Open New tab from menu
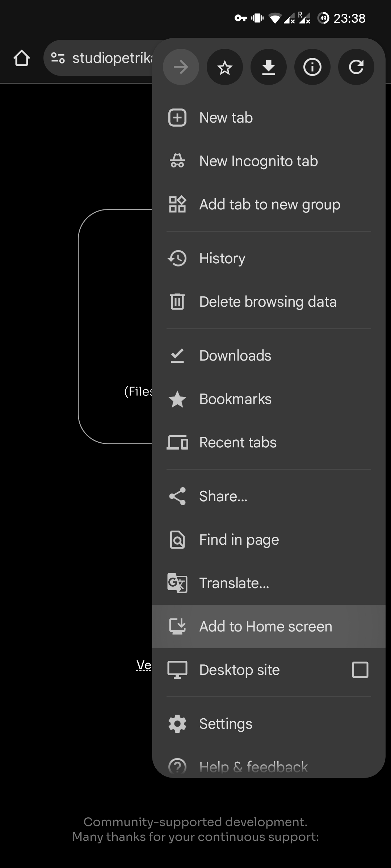Viewport: 391px width, 868px height. pos(226,118)
